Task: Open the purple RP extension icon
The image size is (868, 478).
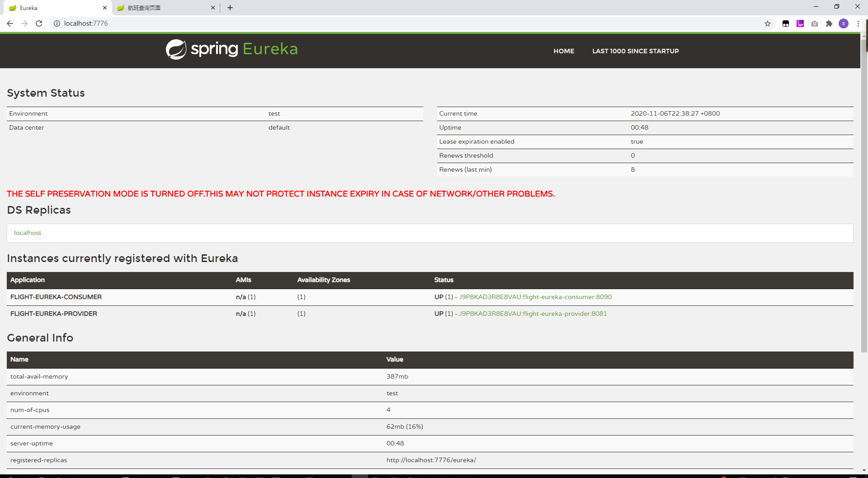Action: tap(800, 23)
